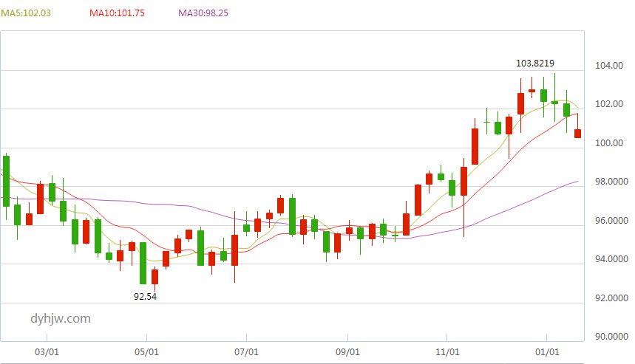This screenshot has height=364, width=635.
Task: Select the 07/01 date on the time axis
Action: point(246,352)
